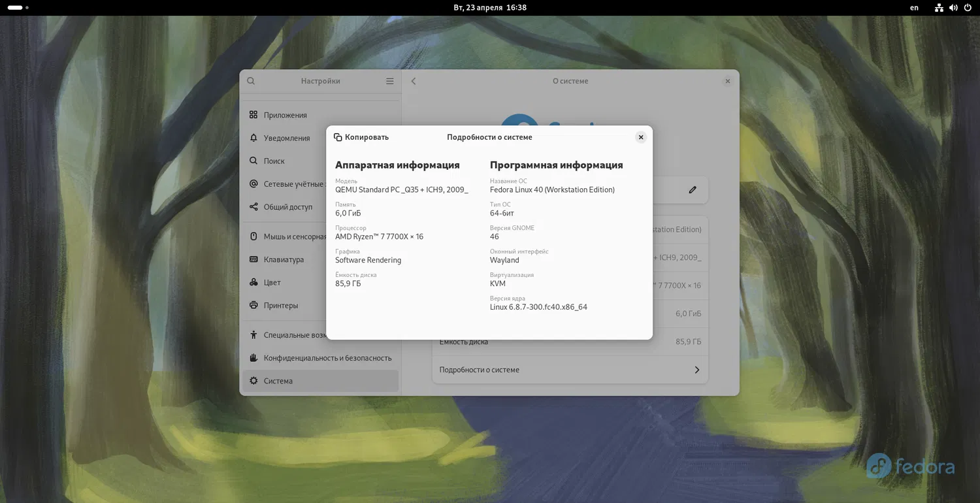Open the Уведомления settings section
This screenshot has height=503, width=980.
tap(320, 138)
